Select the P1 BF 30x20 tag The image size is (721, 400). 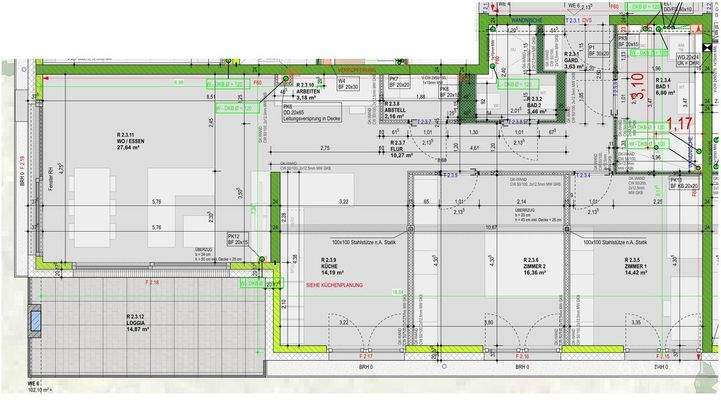599,50
